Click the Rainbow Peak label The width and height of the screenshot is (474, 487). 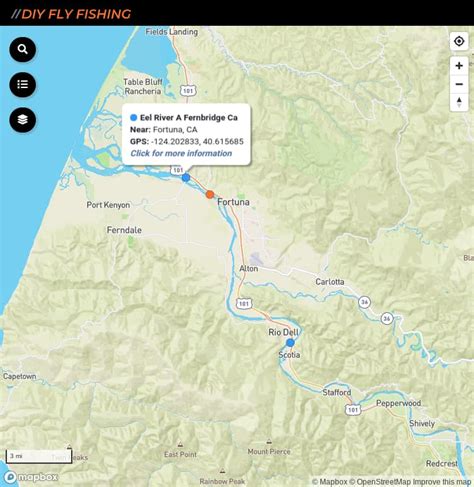click(x=222, y=481)
